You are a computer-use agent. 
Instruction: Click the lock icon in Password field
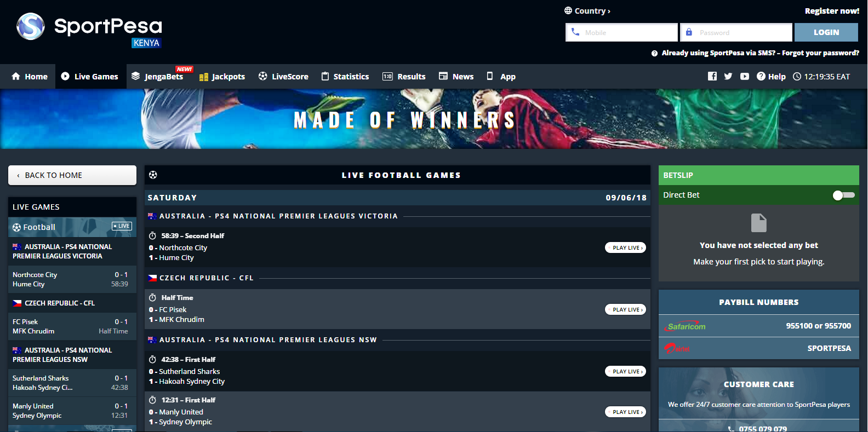[689, 32]
